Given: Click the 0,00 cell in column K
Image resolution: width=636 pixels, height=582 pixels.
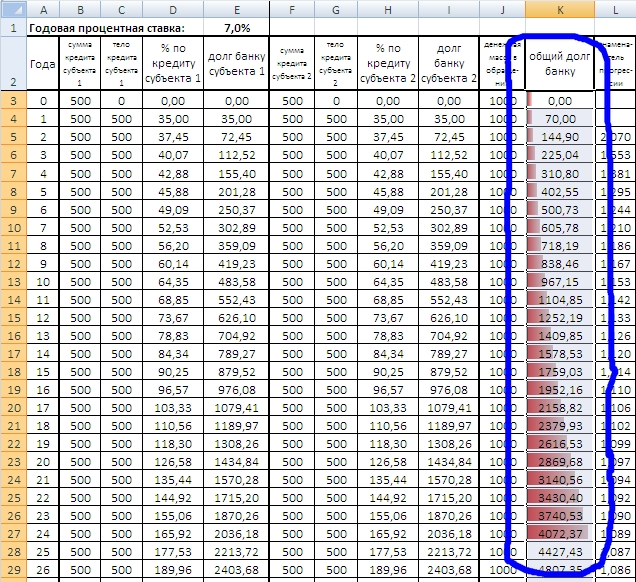Looking at the screenshot, I should (x=559, y=100).
